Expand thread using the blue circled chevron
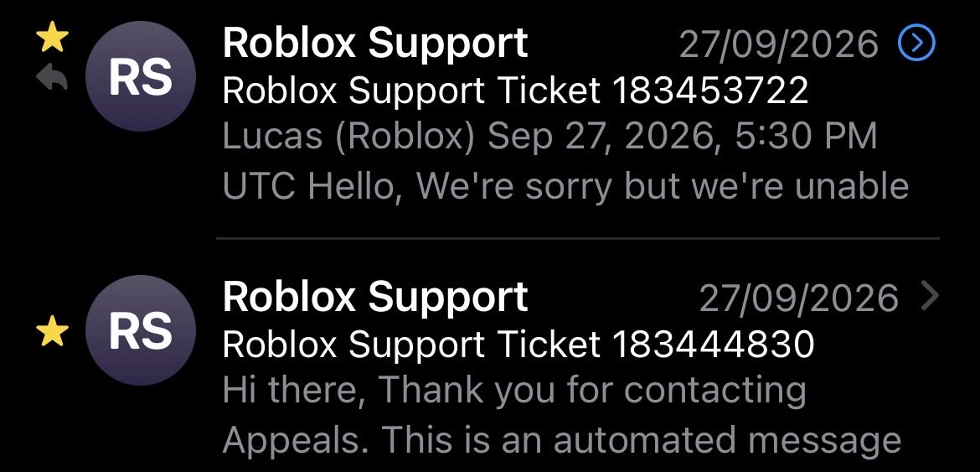The height and width of the screenshot is (472, 980). pyautogui.click(x=916, y=44)
